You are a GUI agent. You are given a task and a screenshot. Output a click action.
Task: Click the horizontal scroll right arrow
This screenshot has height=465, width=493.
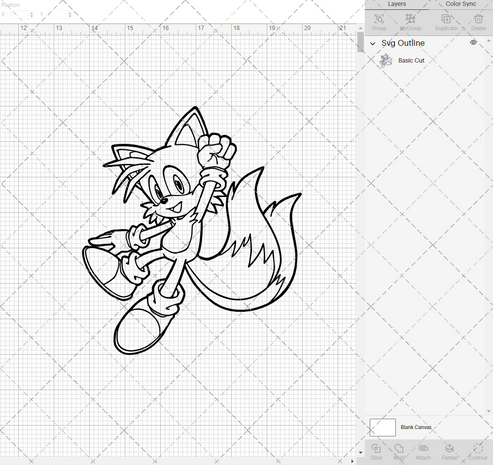(x=352, y=461)
